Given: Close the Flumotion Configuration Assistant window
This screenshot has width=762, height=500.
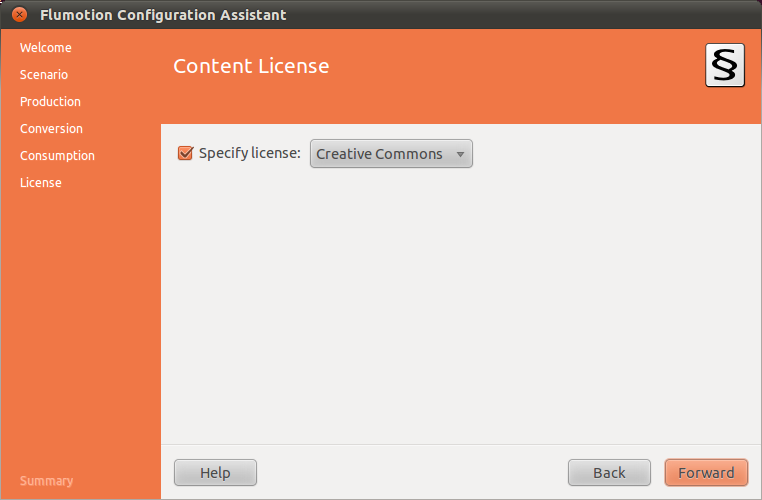Looking at the screenshot, I should [x=19, y=15].
